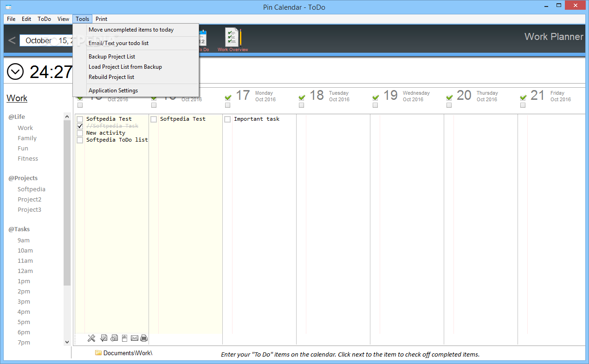Check first-column Softpedia Test task

click(x=80, y=119)
